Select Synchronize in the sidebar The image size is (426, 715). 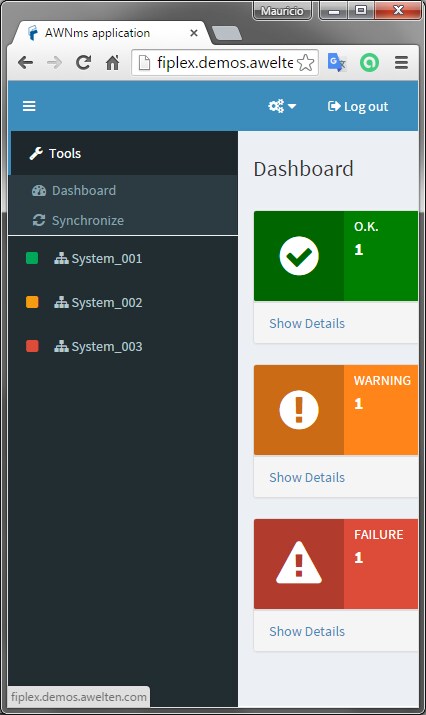78,220
